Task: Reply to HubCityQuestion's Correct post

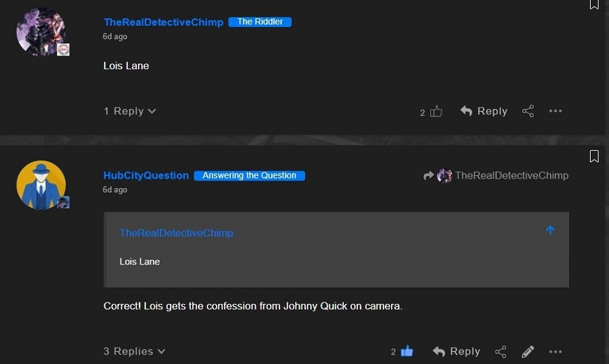Action: (456, 351)
